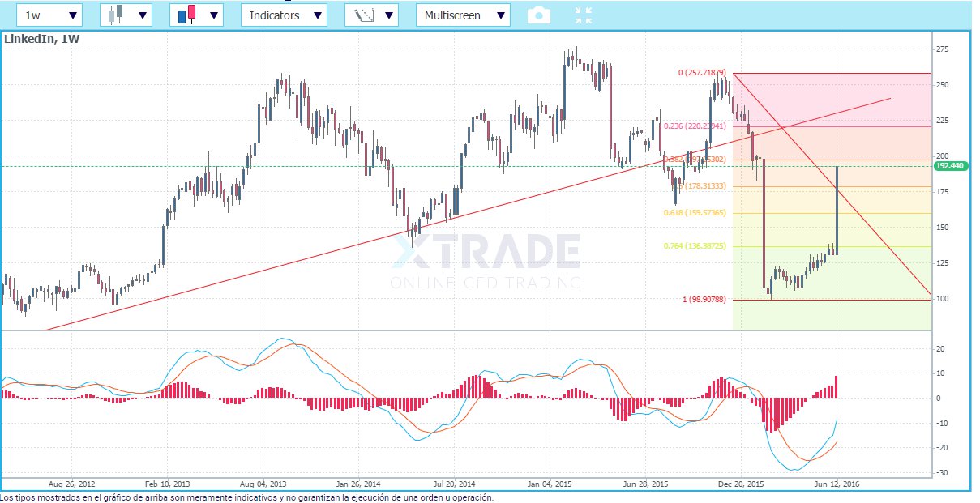Click the Jul 20, 2014 date label

[x=455, y=484]
